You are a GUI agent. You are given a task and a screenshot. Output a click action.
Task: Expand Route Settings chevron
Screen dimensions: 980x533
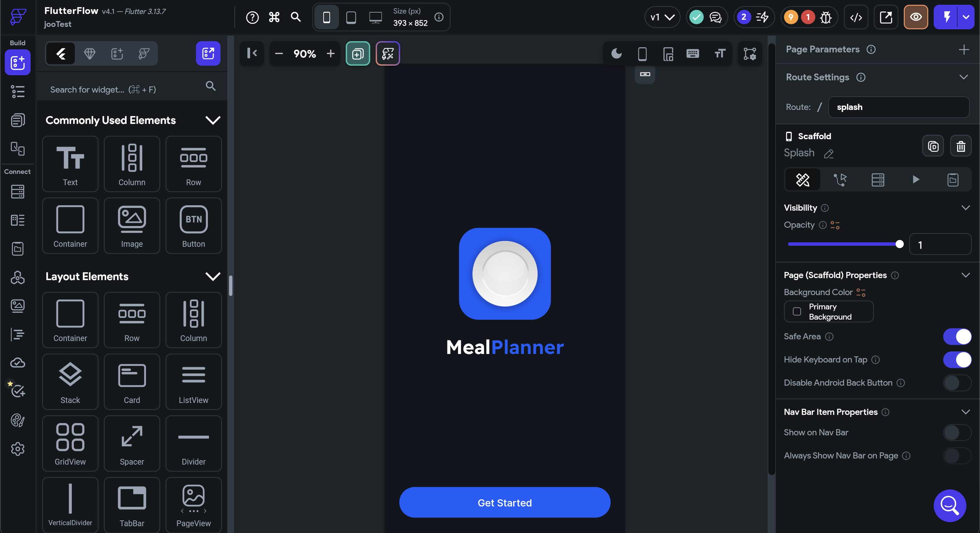tap(963, 77)
